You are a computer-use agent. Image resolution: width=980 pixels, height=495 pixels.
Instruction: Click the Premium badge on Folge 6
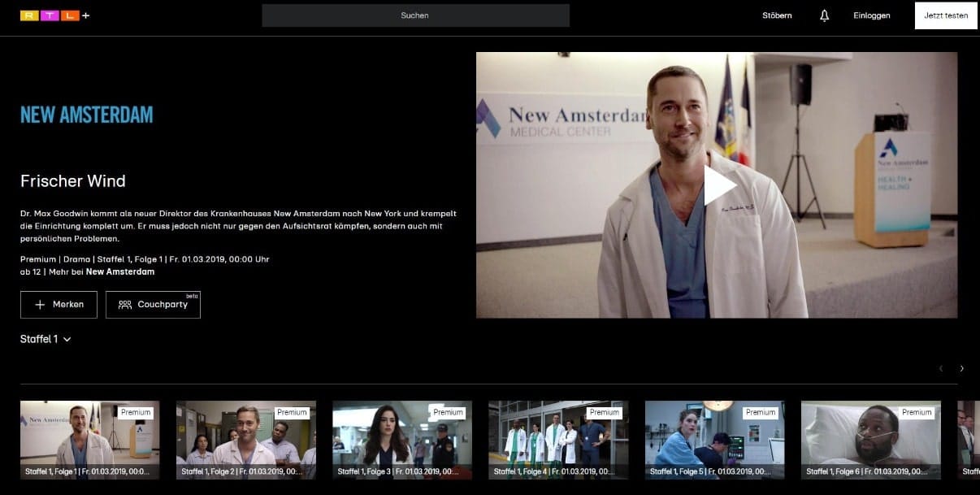[x=917, y=412]
